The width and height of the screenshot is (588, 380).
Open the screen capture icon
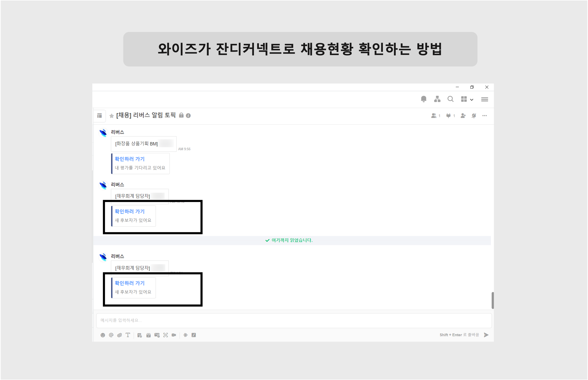(x=166, y=335)
